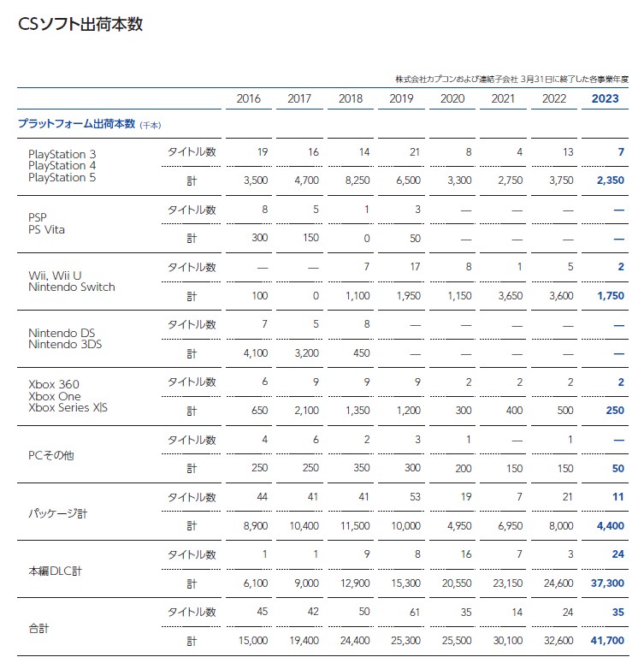Click DLC total 2018 value 12,900

355,583
